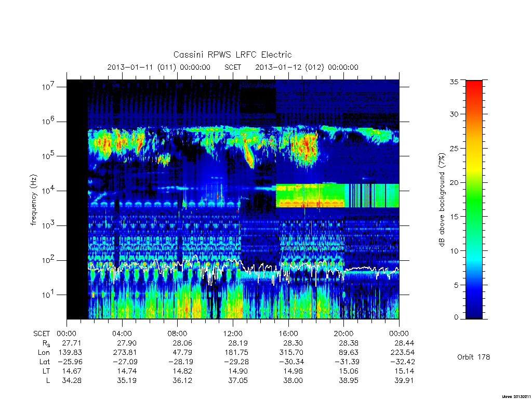This screenshot has width=532, height=399.
Task: Click the Lat value -30.34
Action: [x=291, y=362]
